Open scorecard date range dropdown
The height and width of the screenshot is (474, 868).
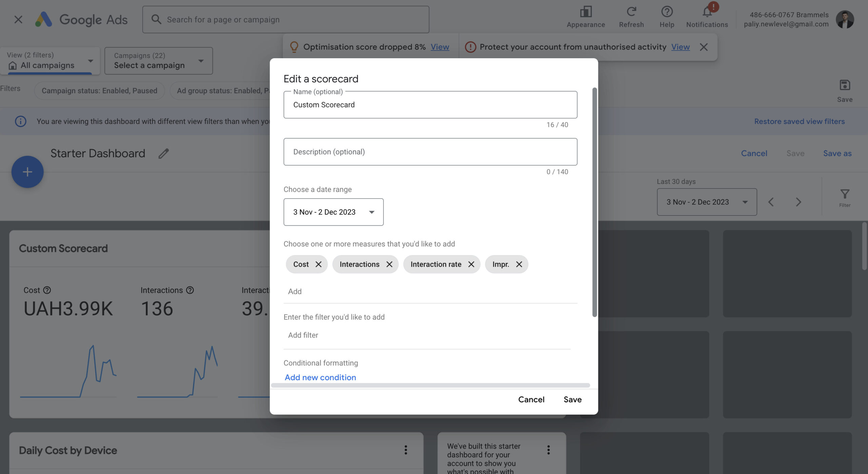[333, 212]
